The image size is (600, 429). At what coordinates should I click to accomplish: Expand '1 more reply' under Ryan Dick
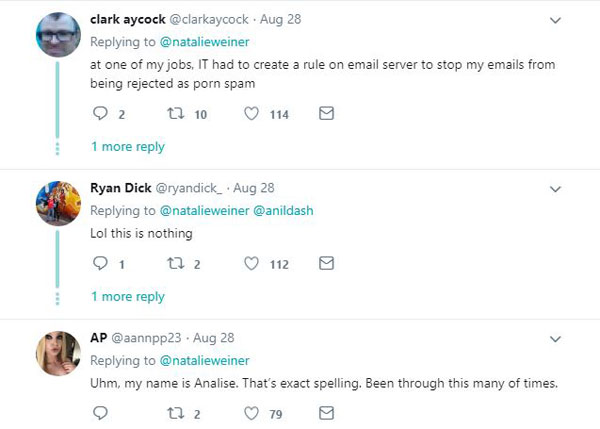128,297
